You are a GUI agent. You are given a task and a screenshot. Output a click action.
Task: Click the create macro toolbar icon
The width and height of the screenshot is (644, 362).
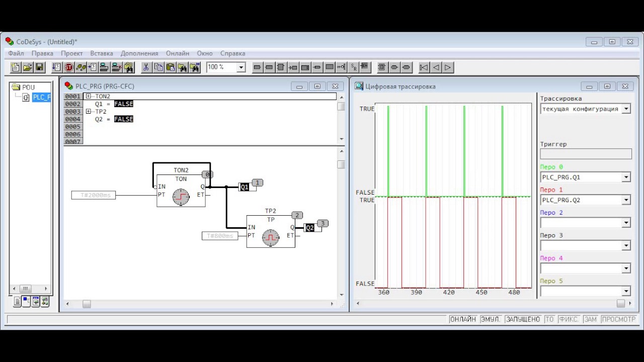[x=382, y=67]
